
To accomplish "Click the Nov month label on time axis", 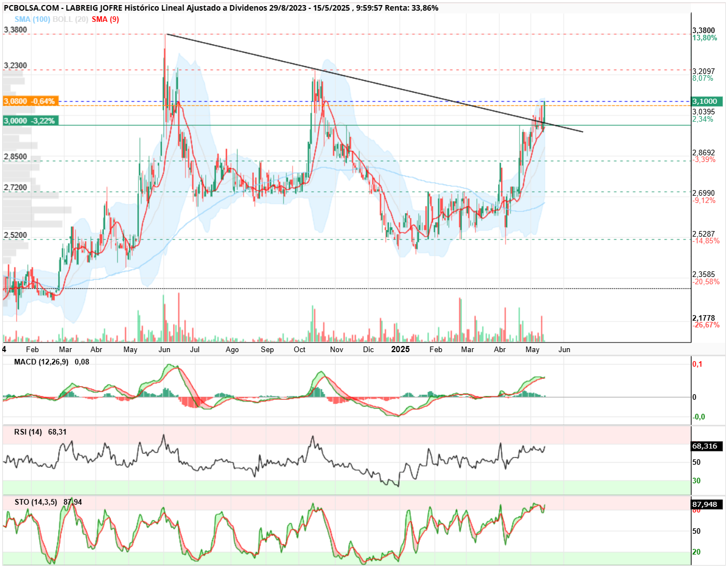I will 336,349.
